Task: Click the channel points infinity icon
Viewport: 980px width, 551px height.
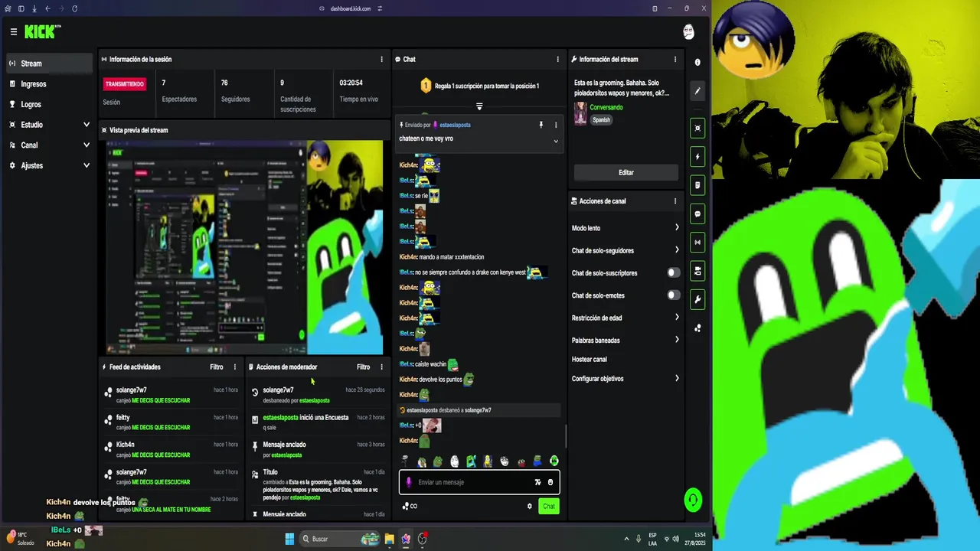Action: tap(410, 506)
